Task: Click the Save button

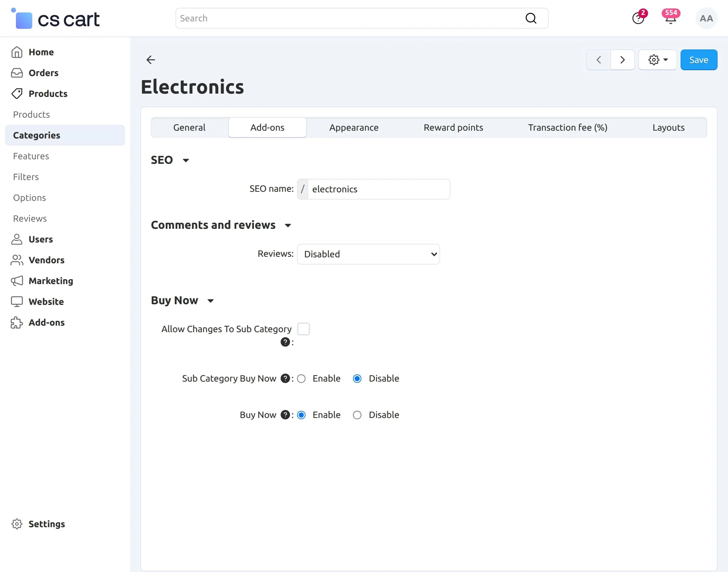Action: click(x=698, y=59)
